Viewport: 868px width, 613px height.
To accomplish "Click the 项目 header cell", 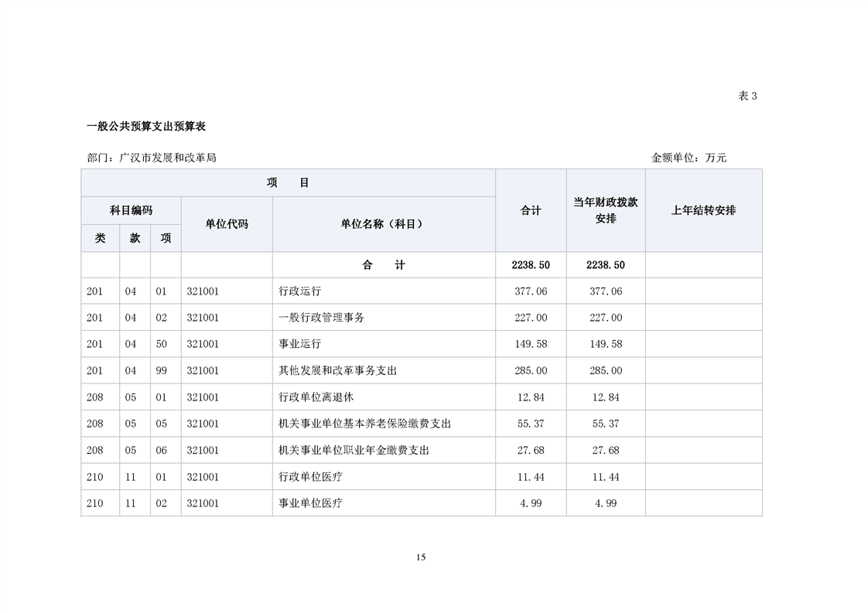I will [x=288, y=182].
